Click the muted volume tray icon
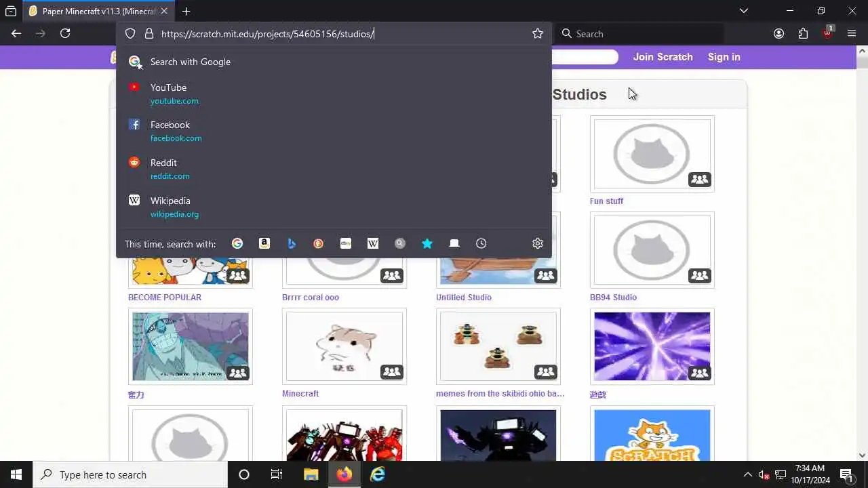The width and height of the screenshot is (868, 488). (764, 474)
